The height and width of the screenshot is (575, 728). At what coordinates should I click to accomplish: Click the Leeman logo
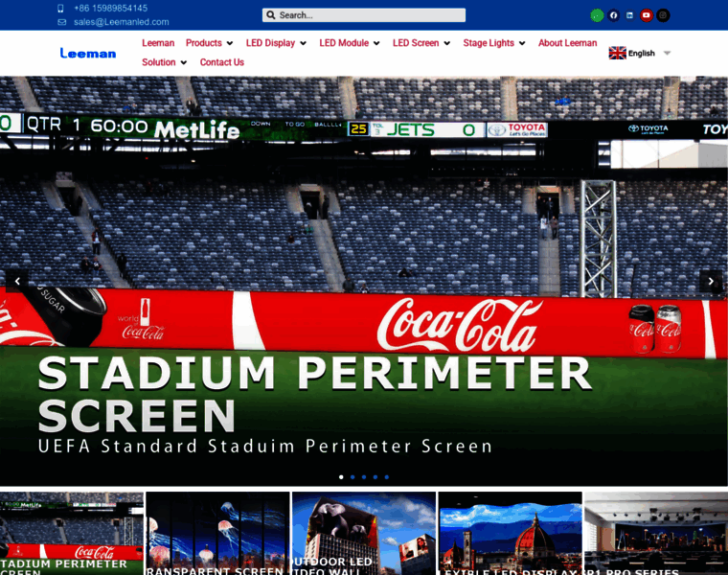coord(88,54)
